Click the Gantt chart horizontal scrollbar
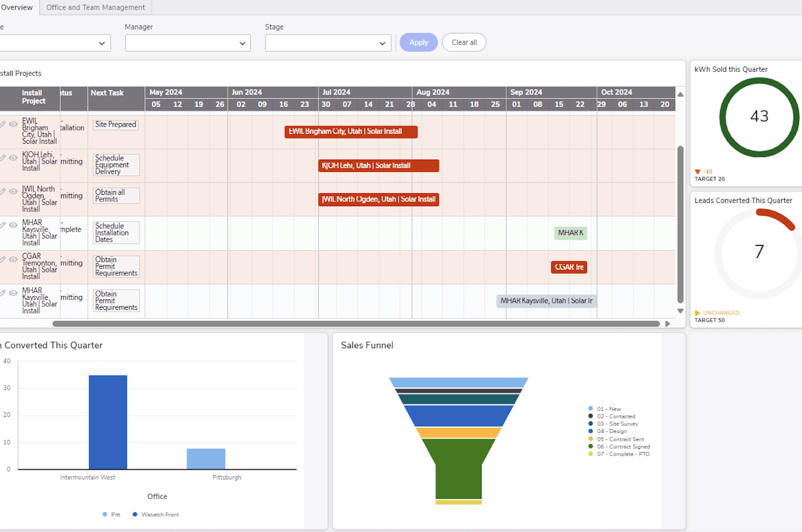Viewport: 802px width, 532px height. (x=357, y=323)
